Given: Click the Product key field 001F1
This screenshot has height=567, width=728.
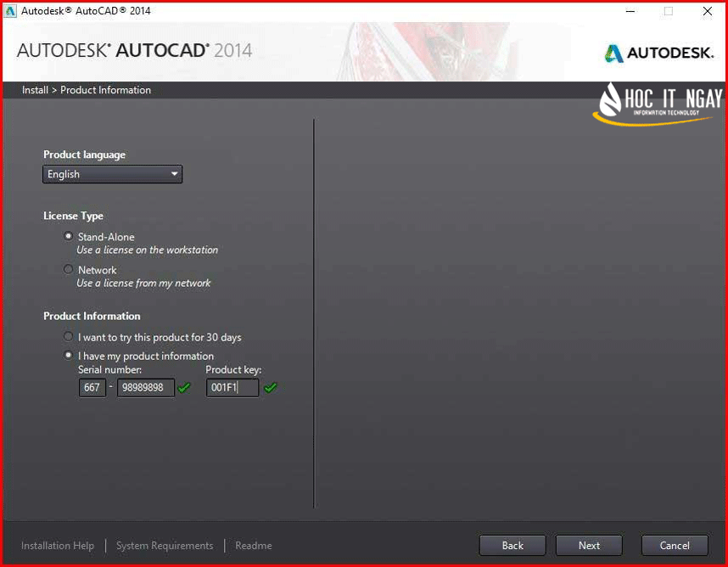Looking at the screenshot, I should [232, 388].
